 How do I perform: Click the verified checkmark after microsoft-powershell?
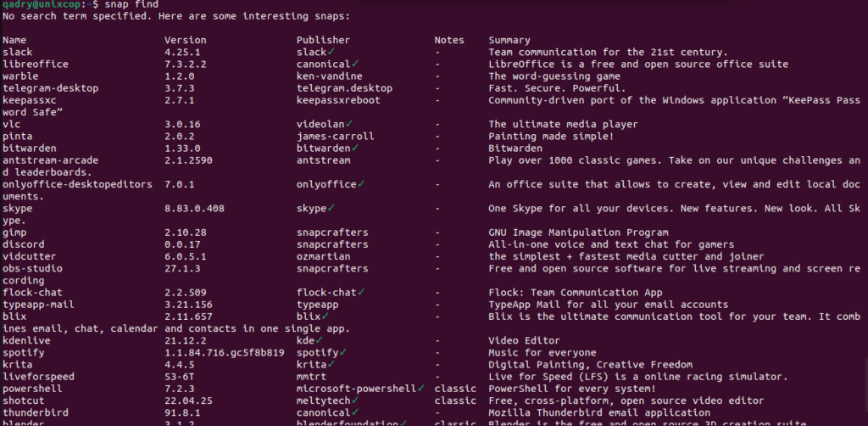(x=421, y=389)
